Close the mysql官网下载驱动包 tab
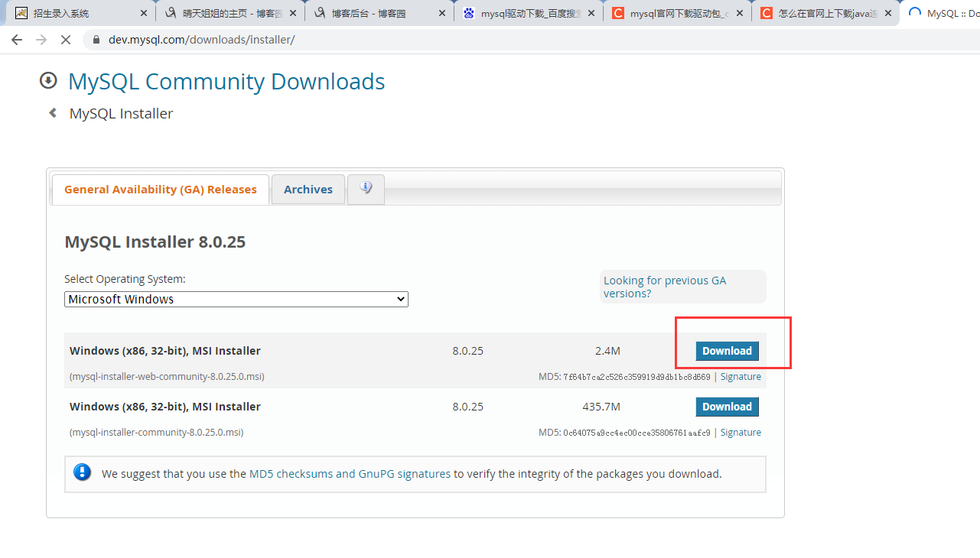The height and width of the screenshot is (558, 980). pyautogui.click(x=739, y=13)
